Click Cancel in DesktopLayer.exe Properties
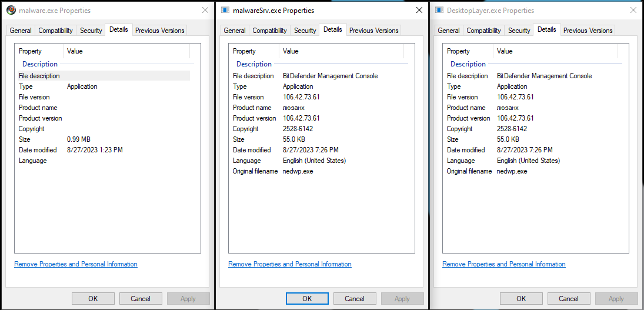 click(569, 298)
